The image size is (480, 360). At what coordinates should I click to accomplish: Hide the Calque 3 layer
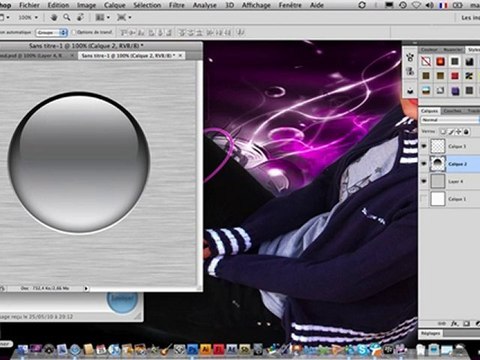pos(424,146)
